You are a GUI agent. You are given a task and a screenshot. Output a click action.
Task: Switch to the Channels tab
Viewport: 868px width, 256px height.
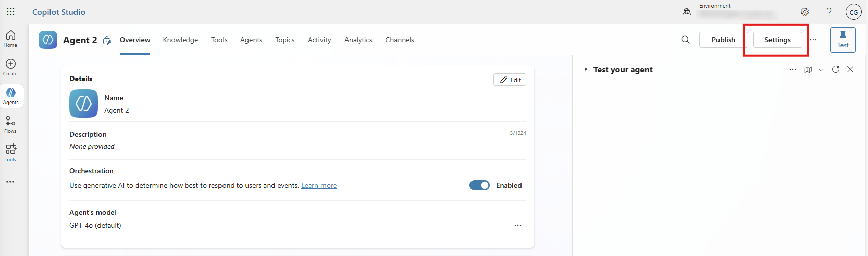pos(400,40)
